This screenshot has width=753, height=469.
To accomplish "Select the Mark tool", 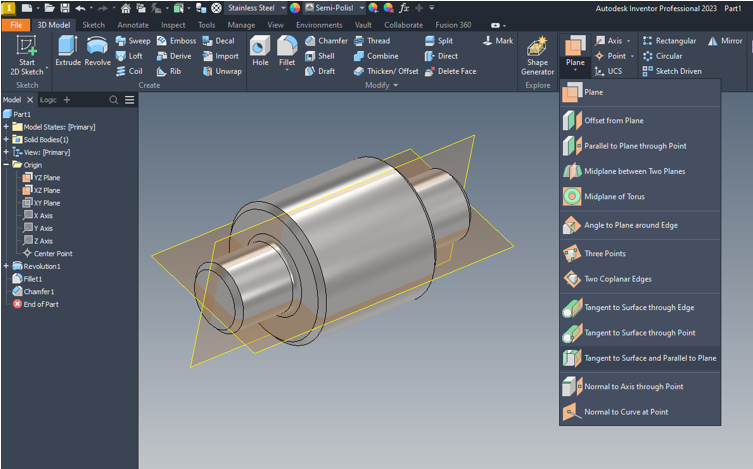I will [498, 41].
